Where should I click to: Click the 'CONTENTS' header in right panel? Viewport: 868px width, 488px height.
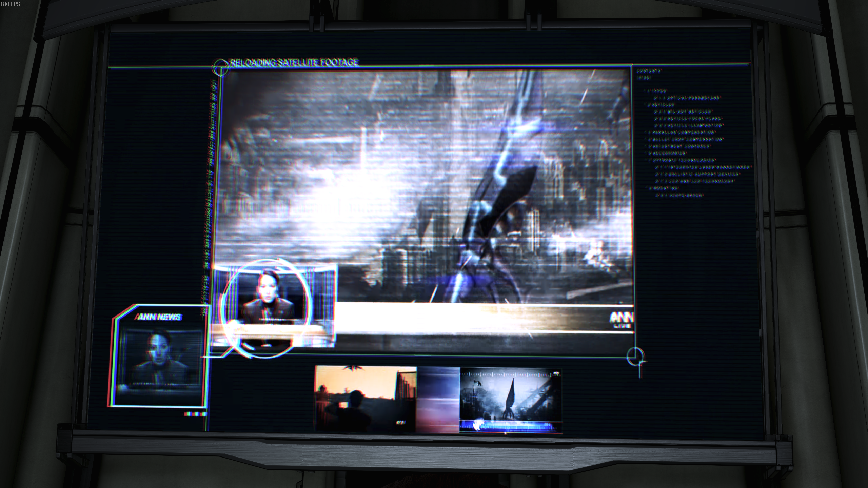pyautogui.click(x=649, y=71)
